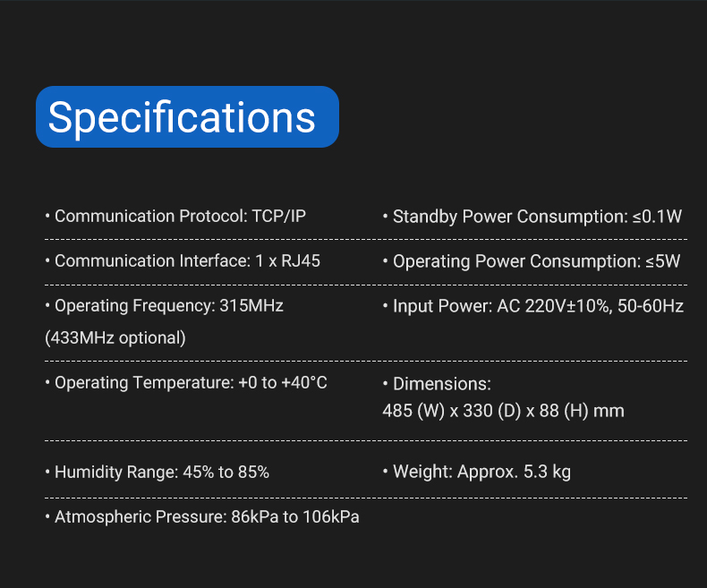Select the Atmospheric Pressure 86kPa to 106kPa entry
The width and height of the screenshot is (707, 588).
202,516
